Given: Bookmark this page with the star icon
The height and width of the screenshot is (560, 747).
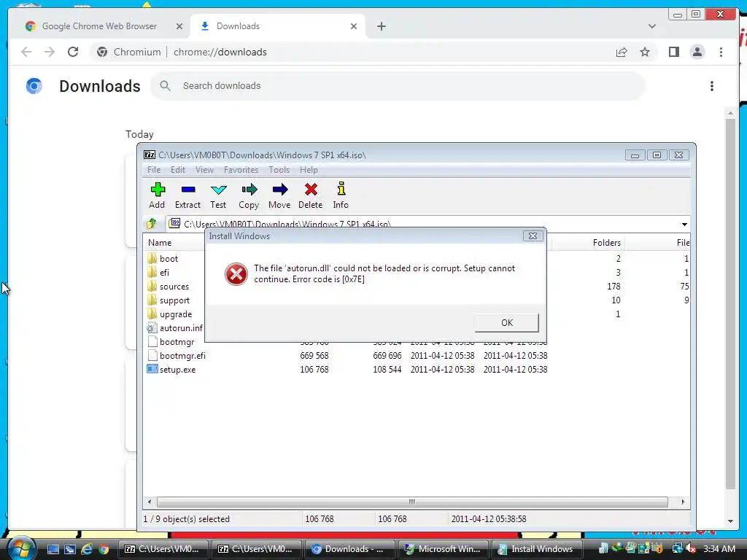Looking at the screenshot, I should (x=645, y=52).
